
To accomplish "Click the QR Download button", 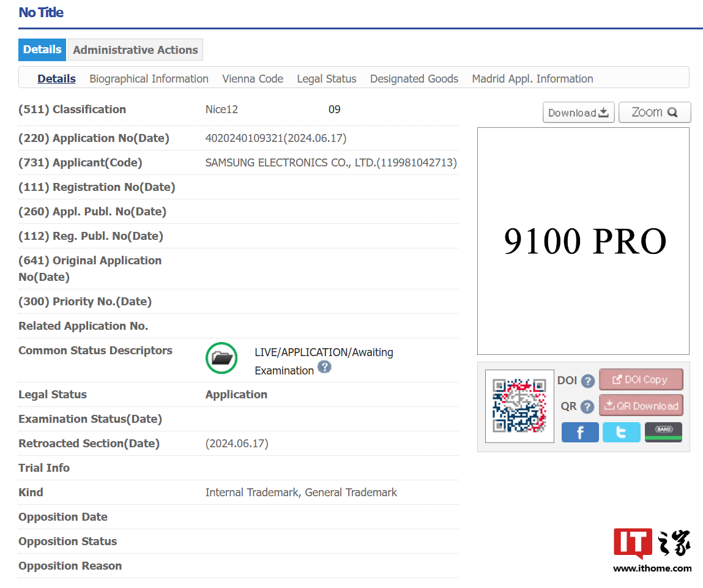I will coord(641,406).
